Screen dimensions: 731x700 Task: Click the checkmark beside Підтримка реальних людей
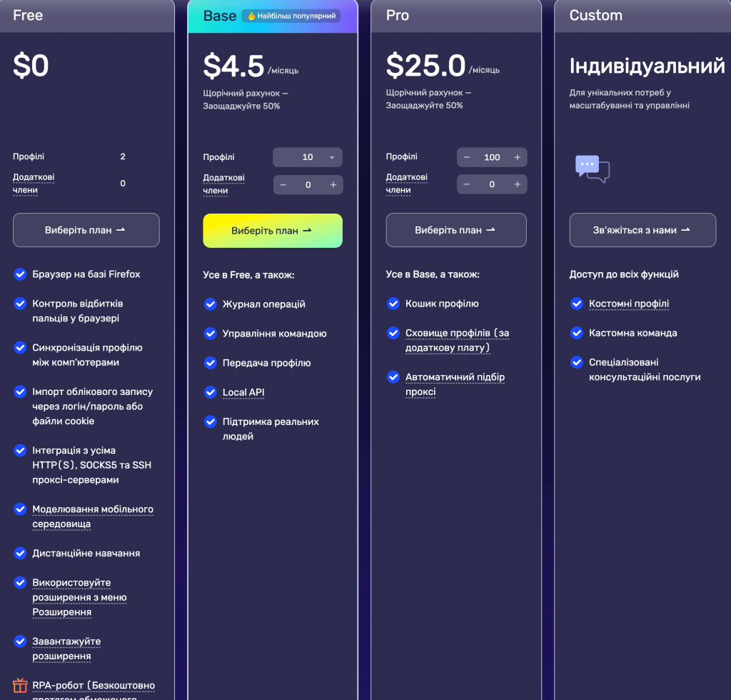click(x=211, y=421)
